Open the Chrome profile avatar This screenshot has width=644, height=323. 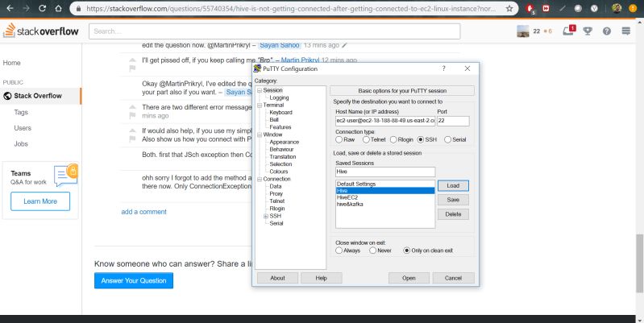click(x=617, y=8)
